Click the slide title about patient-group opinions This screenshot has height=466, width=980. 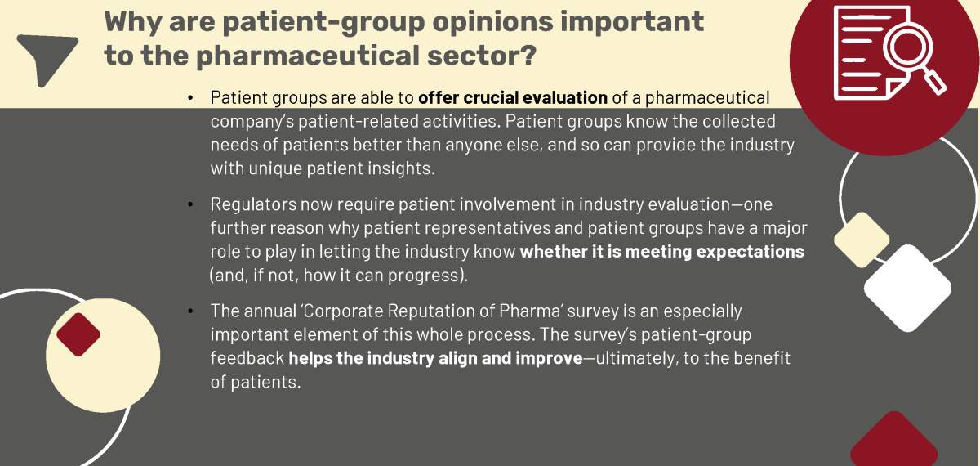(403, 38)
